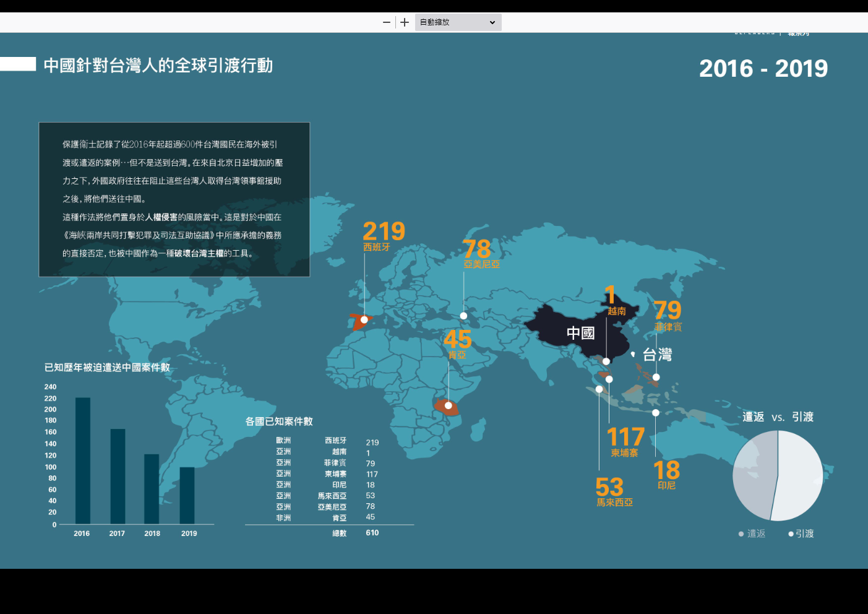
Task: Click the 117 柬埔寨 map label
Action: pos(625,442)
